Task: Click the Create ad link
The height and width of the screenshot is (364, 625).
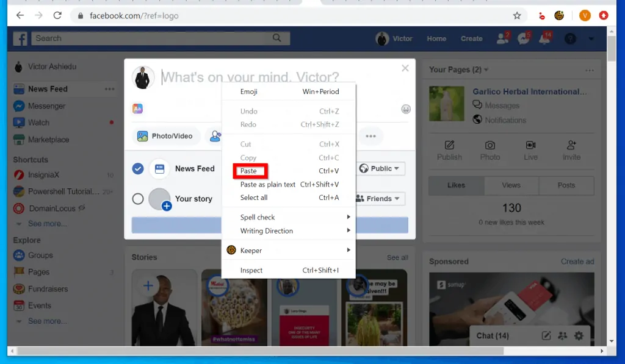Action: [x=577, y=261]
